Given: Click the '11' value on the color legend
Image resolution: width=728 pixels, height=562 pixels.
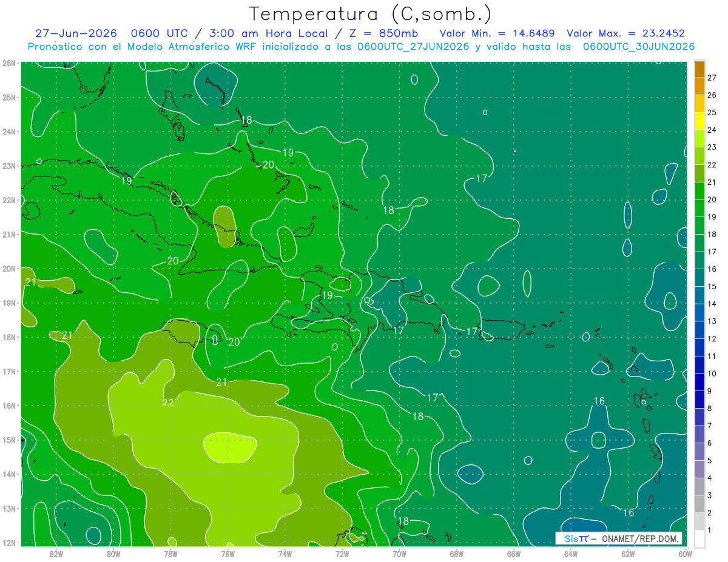Looking at the screenshot, I should tap(712, 356).
